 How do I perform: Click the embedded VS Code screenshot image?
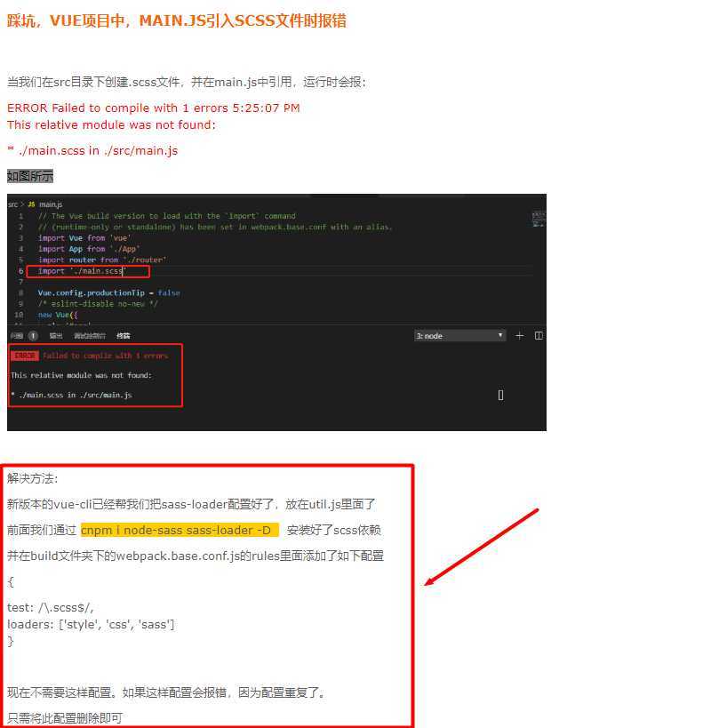276,312
